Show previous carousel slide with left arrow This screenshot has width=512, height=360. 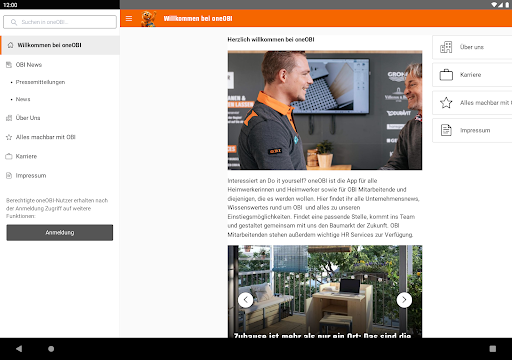click(x=246, y=300)
